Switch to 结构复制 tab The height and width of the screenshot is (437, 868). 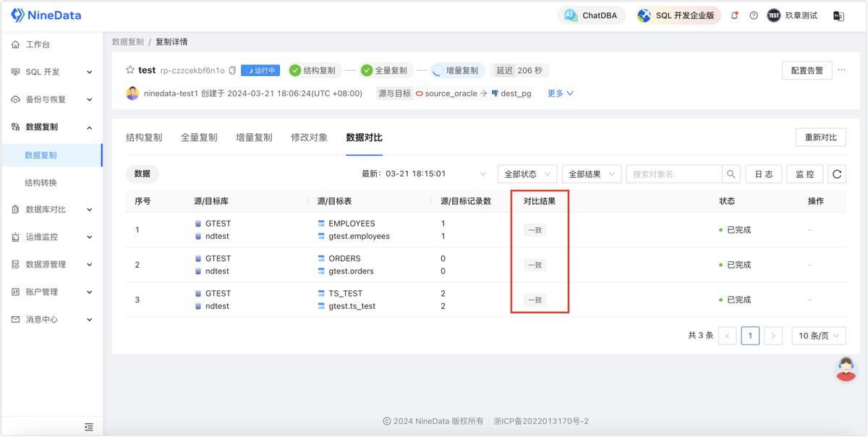tap(144, 137)
